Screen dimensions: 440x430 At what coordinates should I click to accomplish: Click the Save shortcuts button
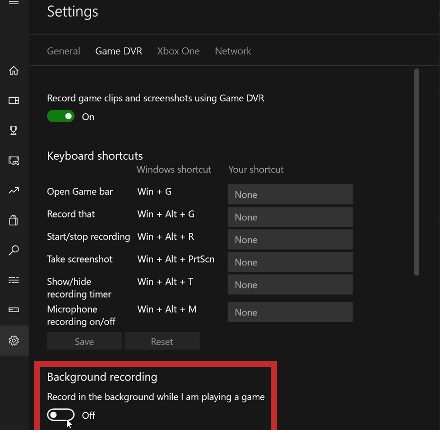pyautogui.click(x=84, y=341)
